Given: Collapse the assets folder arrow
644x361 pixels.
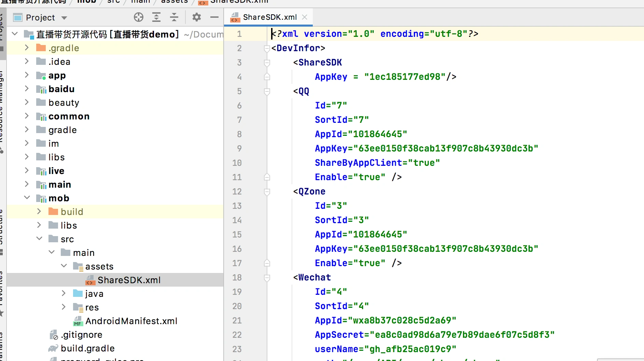Looking at the screenshot, I should 64,266.
